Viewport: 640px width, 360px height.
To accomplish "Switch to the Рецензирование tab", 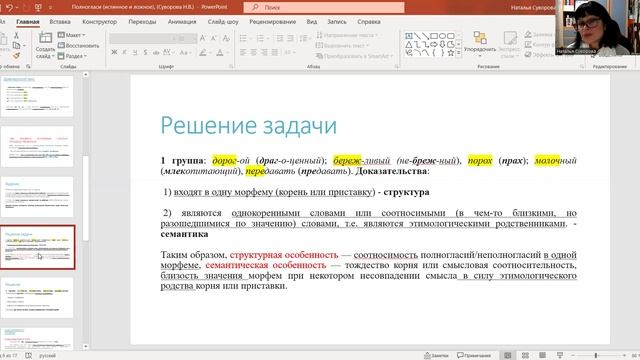I will 273,22.
